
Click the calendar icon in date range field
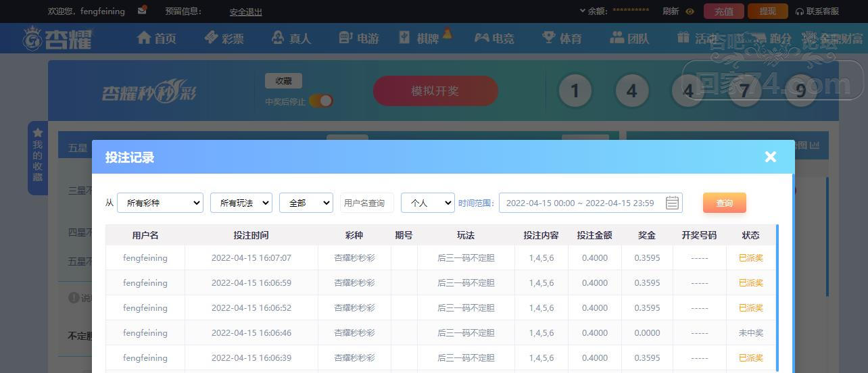click(x=672, y=203)
